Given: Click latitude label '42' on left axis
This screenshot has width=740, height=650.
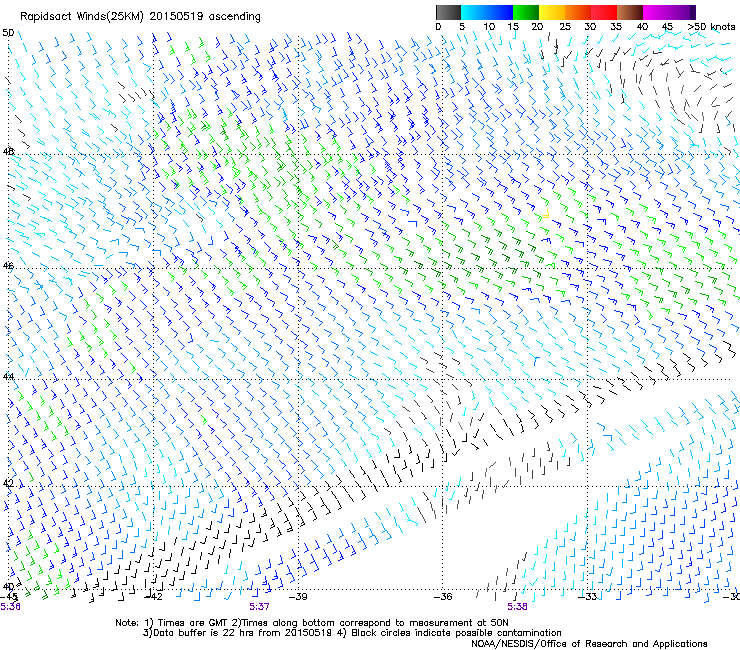Looking at the screenshot, I should point(8,483).
